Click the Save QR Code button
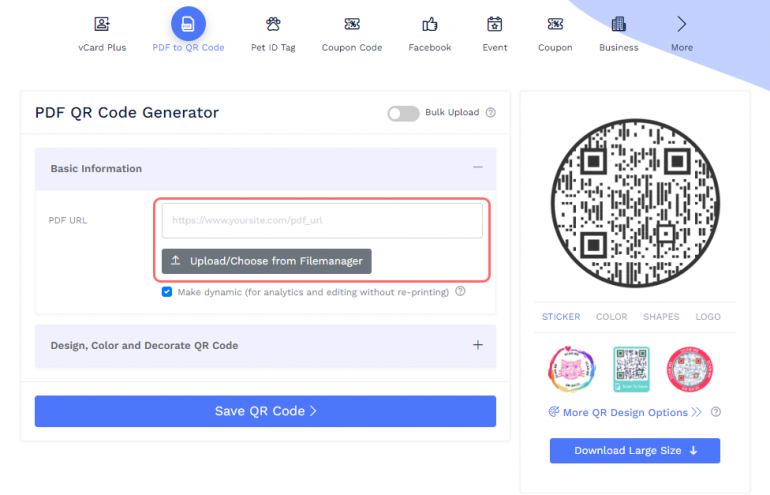The image size is (770, 495). coord(265,411)
